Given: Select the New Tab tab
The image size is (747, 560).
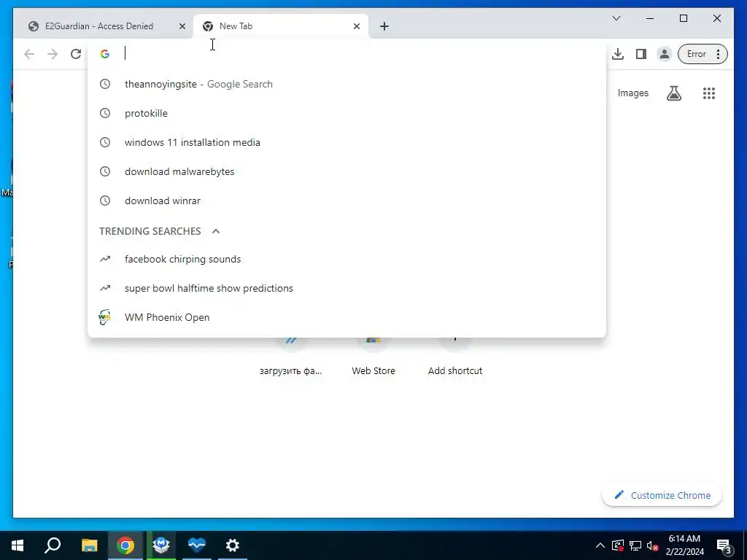Looking at the screenshot, I should pyautogui.click(x=281, y=26).
